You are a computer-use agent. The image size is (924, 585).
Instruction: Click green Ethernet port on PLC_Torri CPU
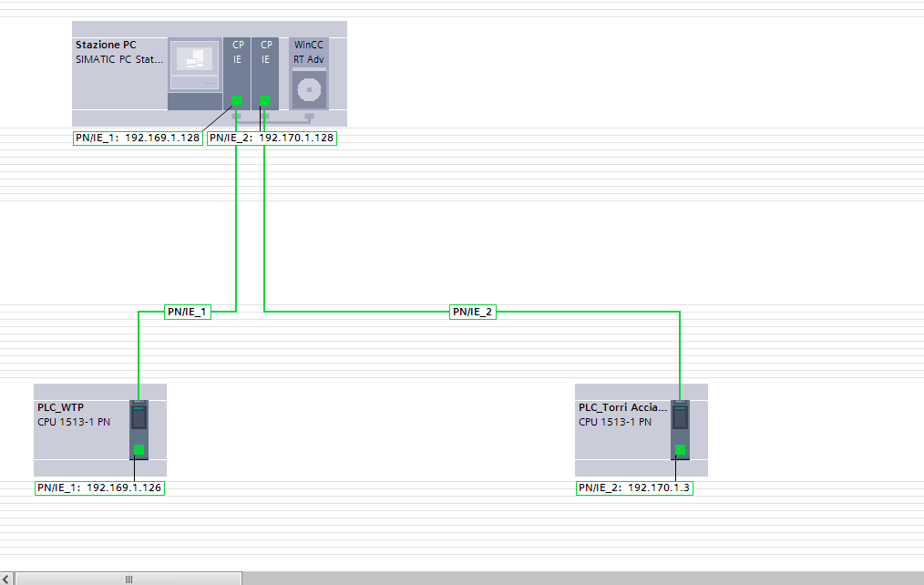tap(680, 449)
